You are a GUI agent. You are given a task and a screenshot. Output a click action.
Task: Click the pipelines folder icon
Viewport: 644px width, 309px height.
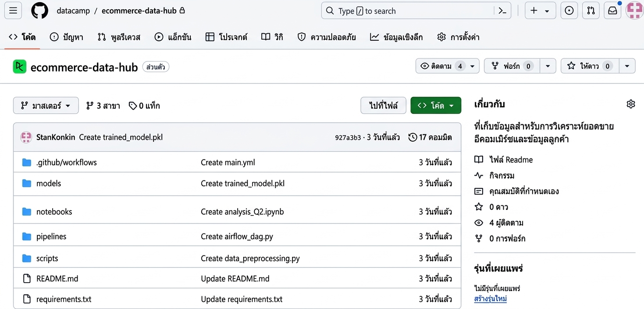[27, 237]
